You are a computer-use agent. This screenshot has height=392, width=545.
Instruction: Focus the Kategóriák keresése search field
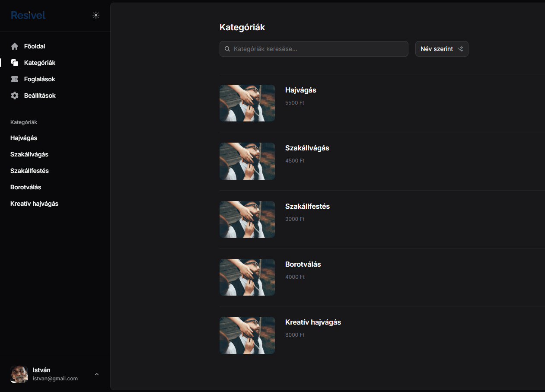314,49
